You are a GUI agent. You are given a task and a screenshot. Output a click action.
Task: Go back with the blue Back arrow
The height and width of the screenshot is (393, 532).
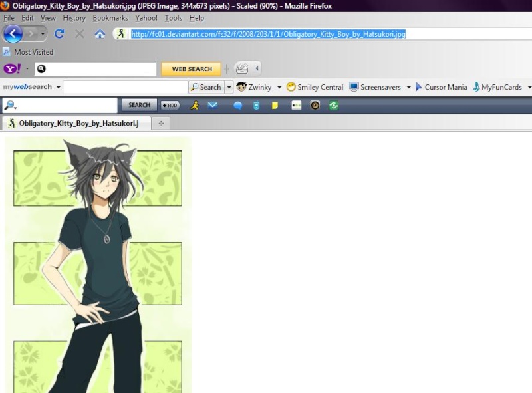pyautogui.click(x=13, y=34)
